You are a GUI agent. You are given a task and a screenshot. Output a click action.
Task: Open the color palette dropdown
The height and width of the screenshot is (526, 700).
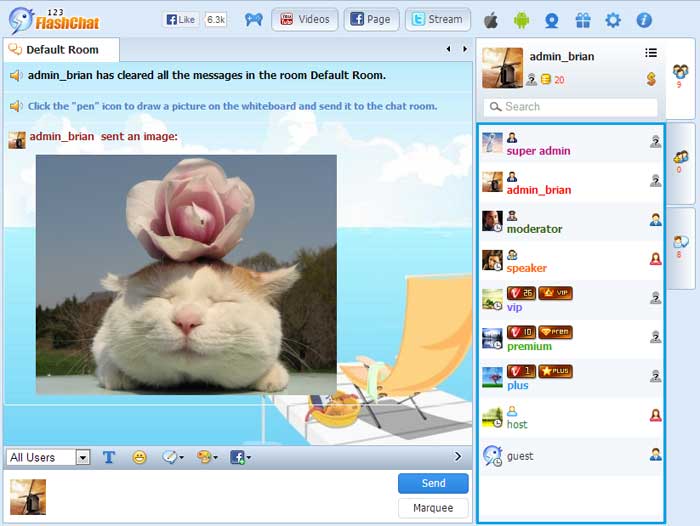[207, 457]
